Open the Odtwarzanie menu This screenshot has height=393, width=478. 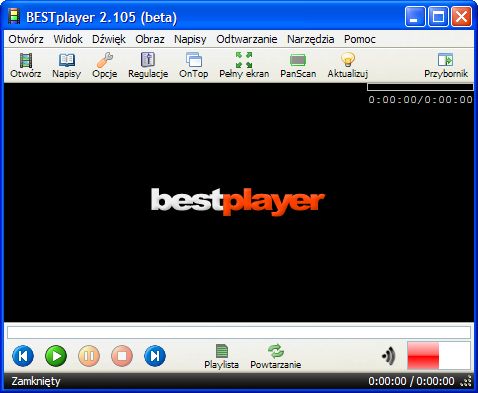click(247, 39)
